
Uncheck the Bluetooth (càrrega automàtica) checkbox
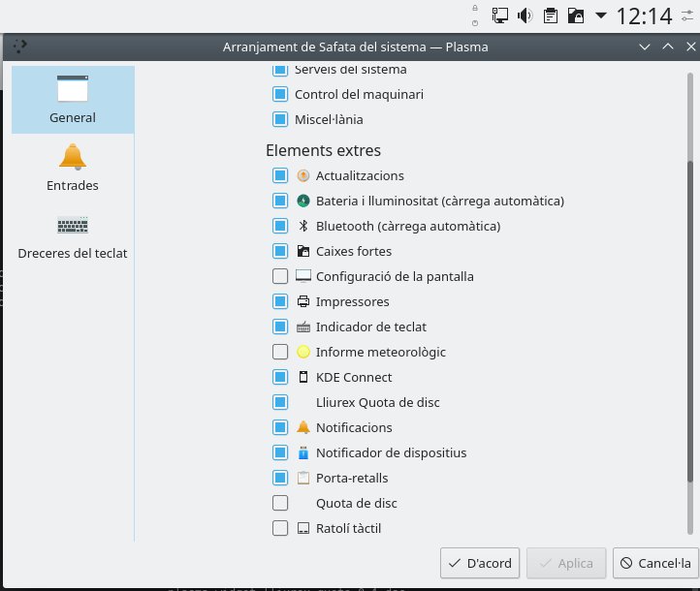pos(280,226)
